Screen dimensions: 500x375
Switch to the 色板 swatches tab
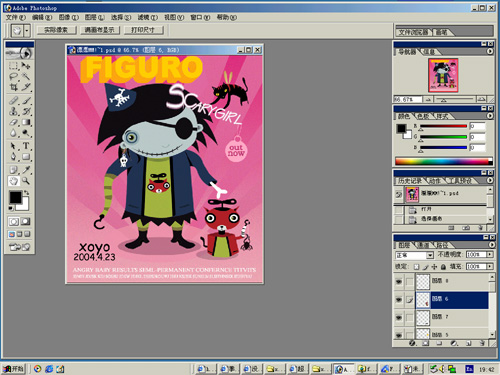[423, 116]
